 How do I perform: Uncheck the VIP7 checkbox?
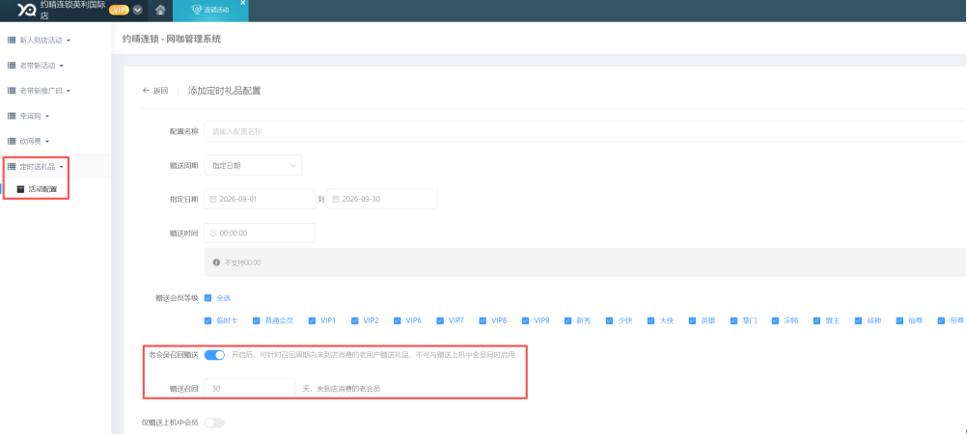pyautogui.click(x=440, y=321)
